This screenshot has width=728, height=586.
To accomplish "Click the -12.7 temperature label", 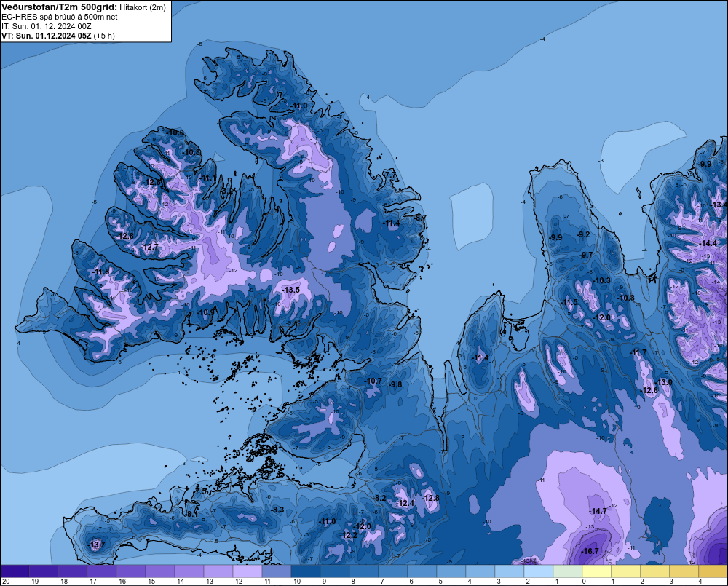I will pos(149,247).
